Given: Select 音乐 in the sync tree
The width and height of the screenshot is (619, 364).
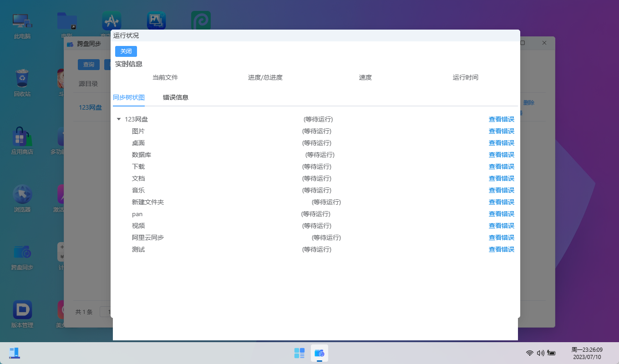Looking at the screenshot, I should pyautogui.click(x=138, y=190).
